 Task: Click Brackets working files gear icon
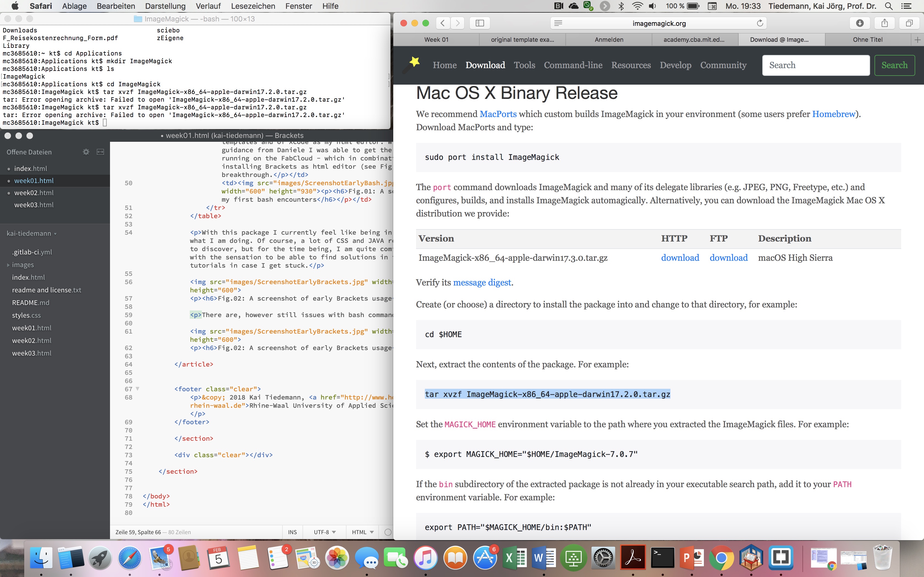coord(86,152)
